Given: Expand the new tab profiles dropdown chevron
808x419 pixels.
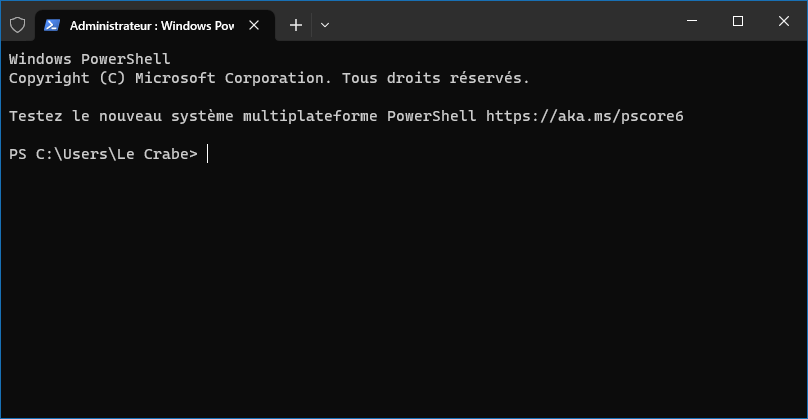Looking at the screenshot, I should click(325, 25).
